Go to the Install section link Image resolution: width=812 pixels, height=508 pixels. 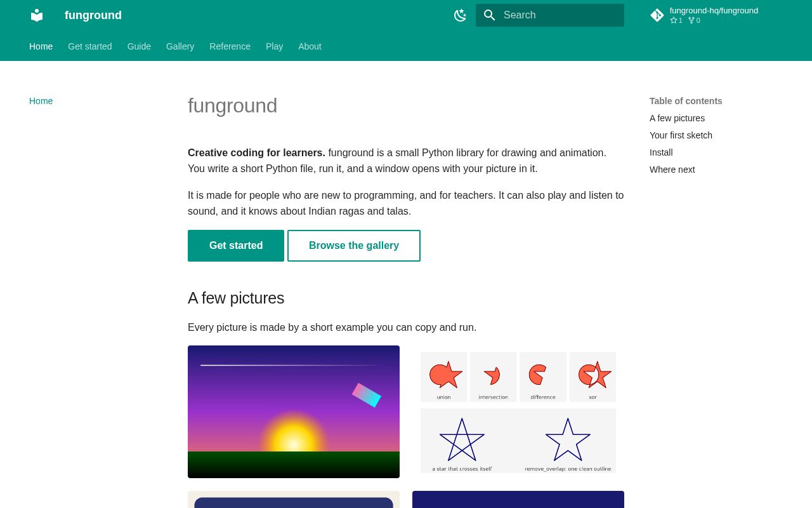pos(661,152)
